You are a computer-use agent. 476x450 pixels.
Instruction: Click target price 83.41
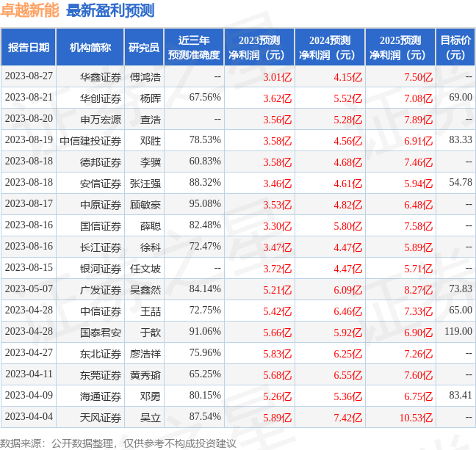tap(461, 395)
